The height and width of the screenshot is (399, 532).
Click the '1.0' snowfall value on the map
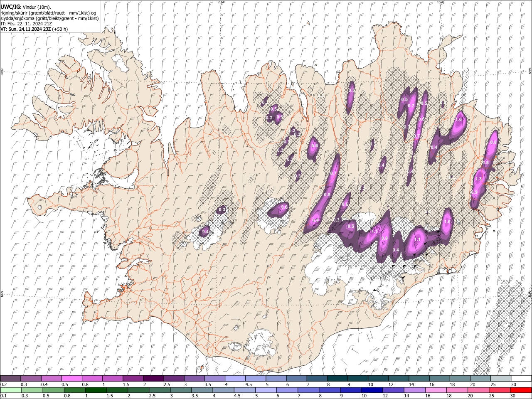447,222
